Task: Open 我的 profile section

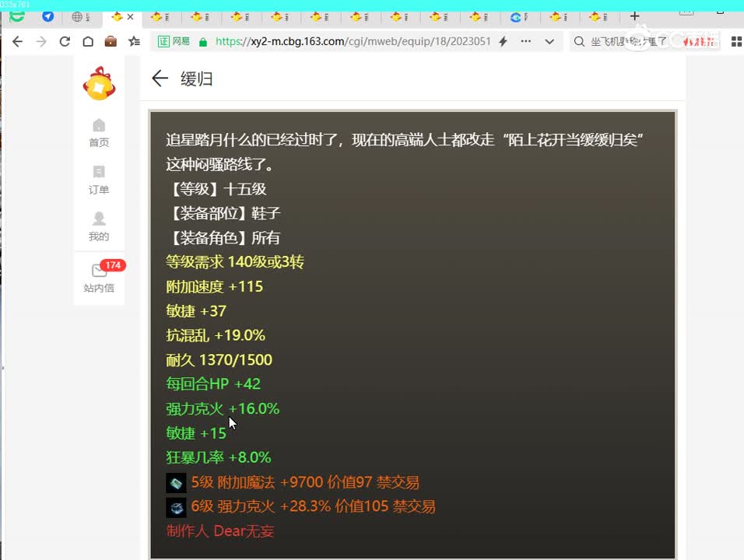Action: pos(98,227)
